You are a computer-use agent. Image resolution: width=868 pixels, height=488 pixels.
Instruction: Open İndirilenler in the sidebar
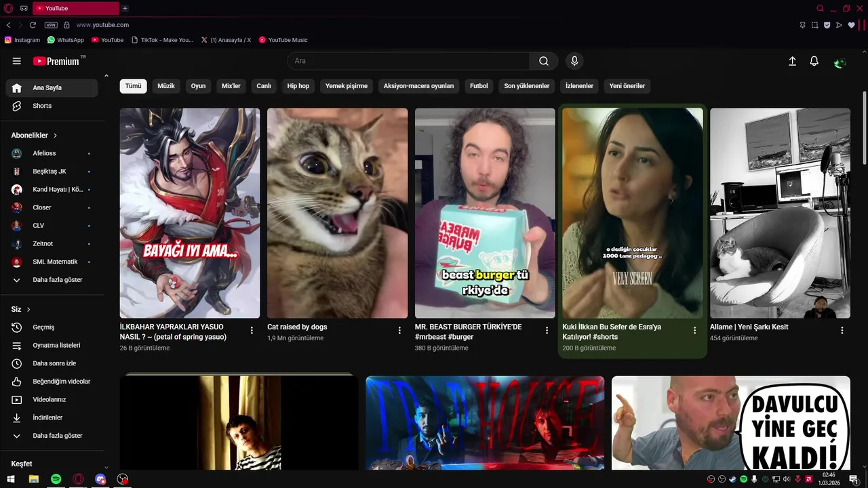[x=52, y=418]
